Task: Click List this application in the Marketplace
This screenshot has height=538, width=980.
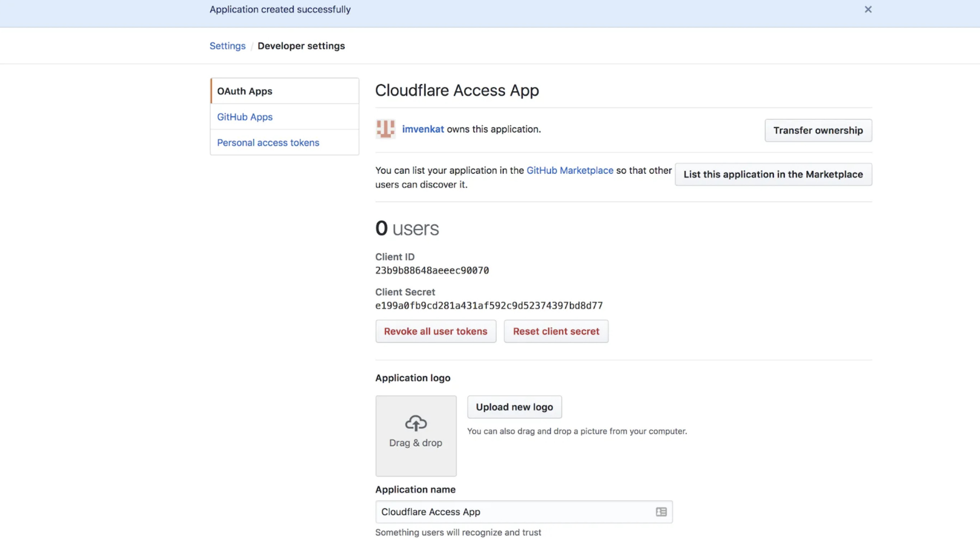Action: click(x=773, y=174)
